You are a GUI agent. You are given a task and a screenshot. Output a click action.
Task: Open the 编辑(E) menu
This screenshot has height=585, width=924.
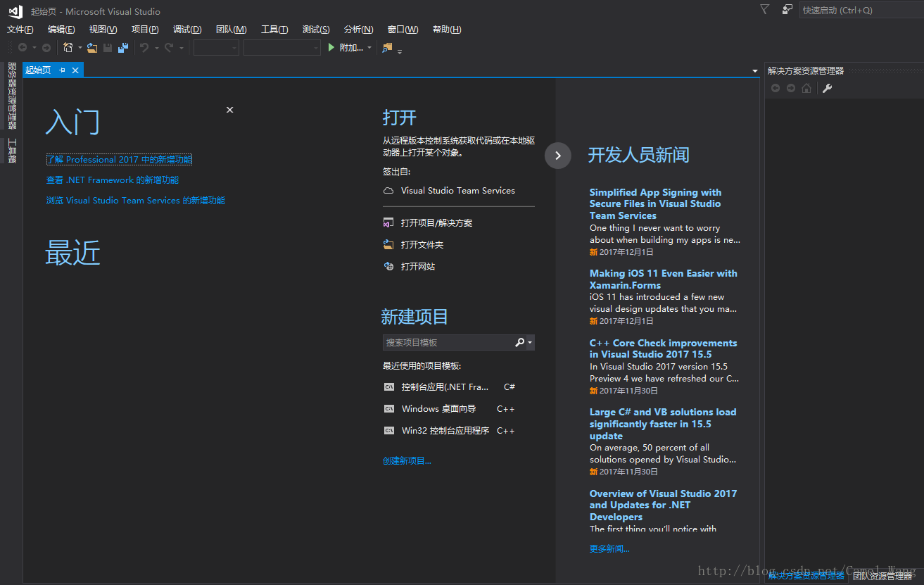point(61,30)
